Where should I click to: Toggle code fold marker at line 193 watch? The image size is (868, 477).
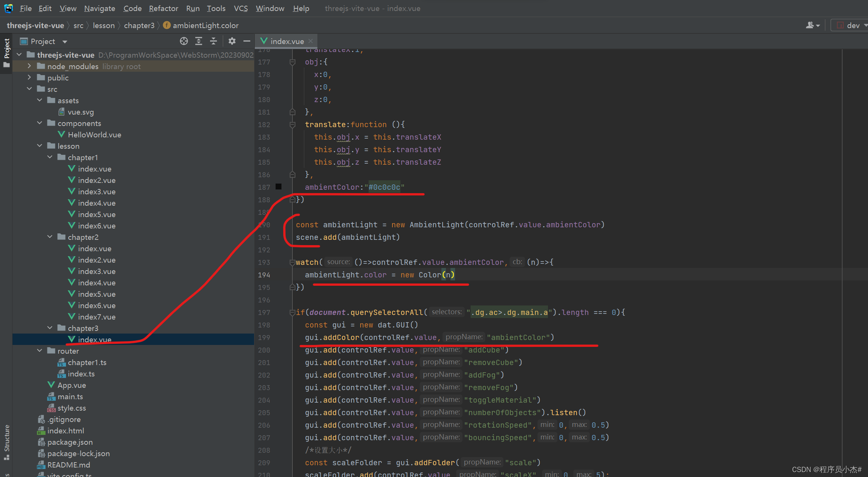(x=292, y=262)
